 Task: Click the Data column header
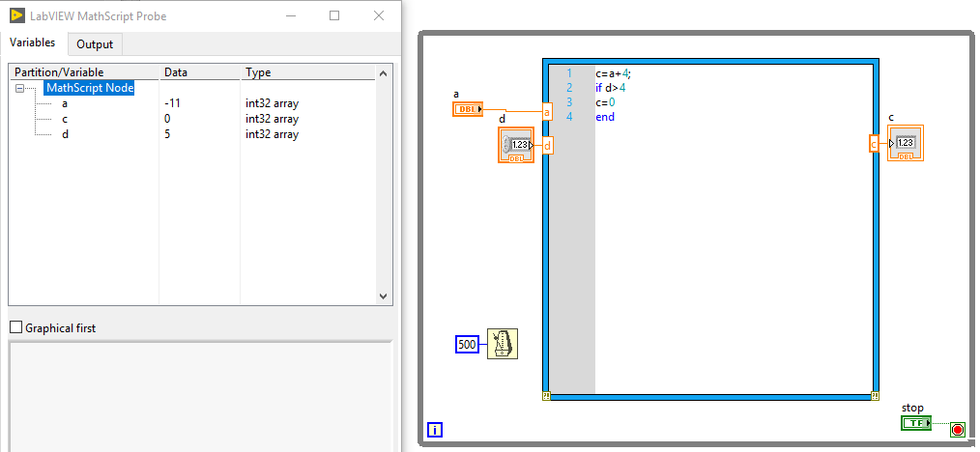click(x=200, y=72)
